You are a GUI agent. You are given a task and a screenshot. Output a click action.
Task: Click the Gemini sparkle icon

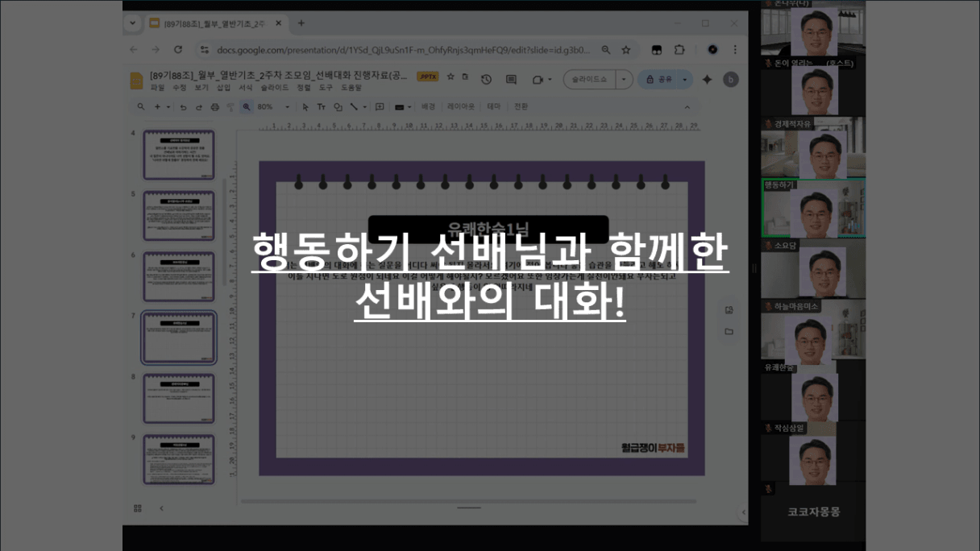[707, 79]
